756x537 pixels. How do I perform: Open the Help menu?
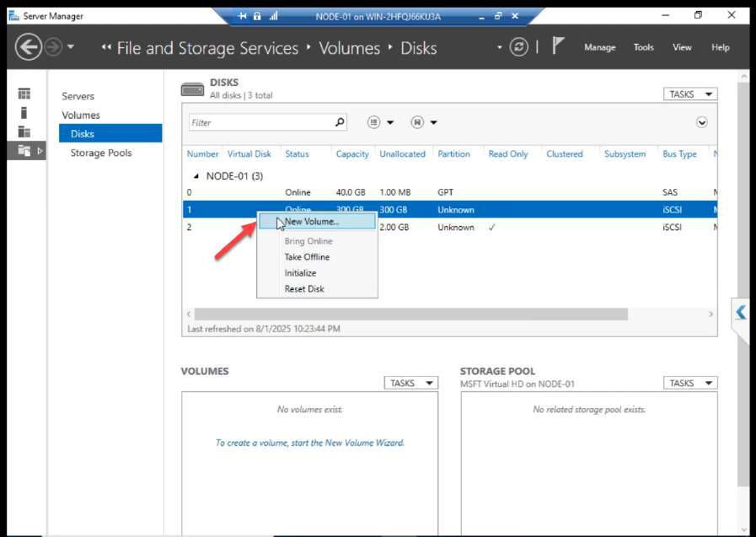[x=721, y=47]
